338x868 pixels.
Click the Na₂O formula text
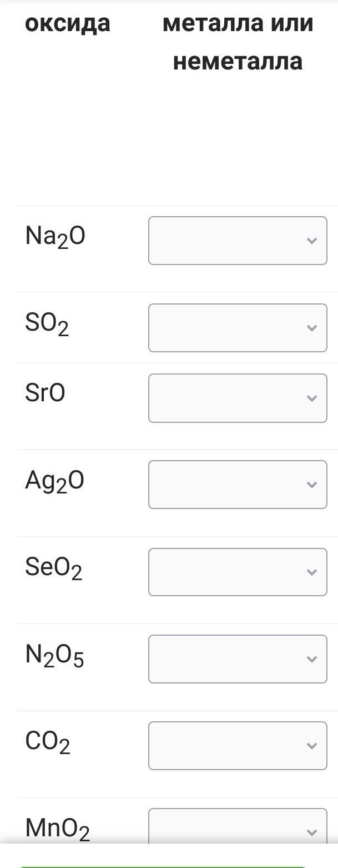pyautogui.click(x=55, y=237)
